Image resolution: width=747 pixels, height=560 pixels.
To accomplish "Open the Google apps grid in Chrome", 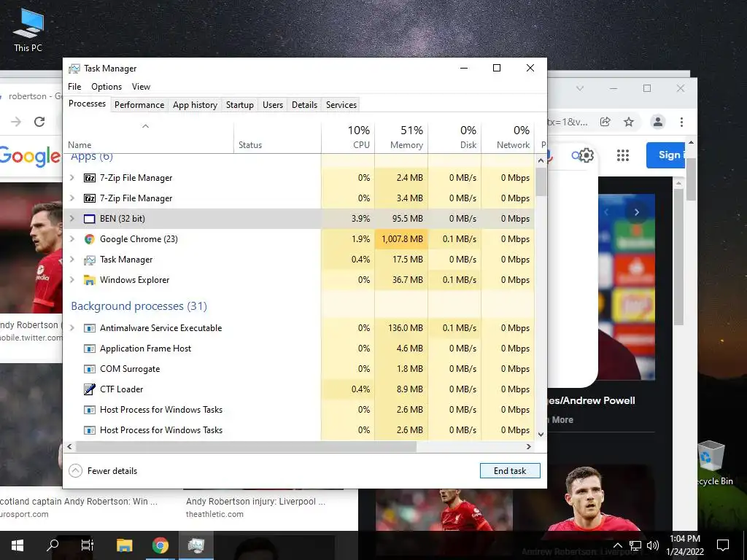I will [x=623, y=155].
